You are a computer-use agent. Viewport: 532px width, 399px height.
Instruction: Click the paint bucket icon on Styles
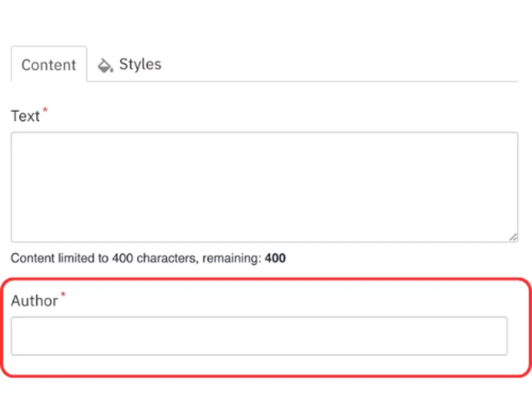(105, 65)
